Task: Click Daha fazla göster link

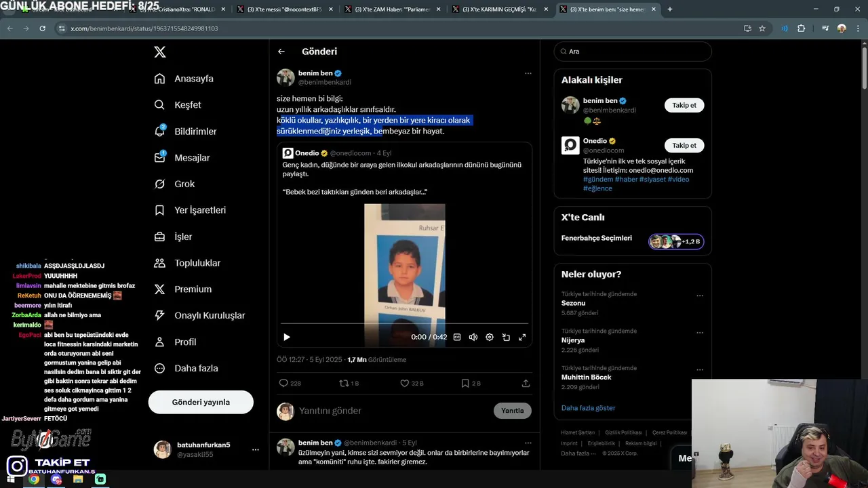Action: (588, 408)
